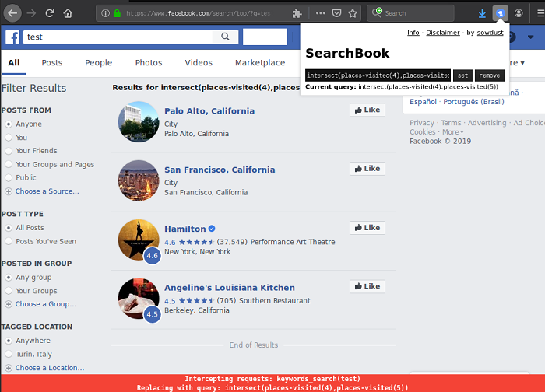Click the browser forward arrow
This screenshot has width=545, height=392.
tap(31, 13)
